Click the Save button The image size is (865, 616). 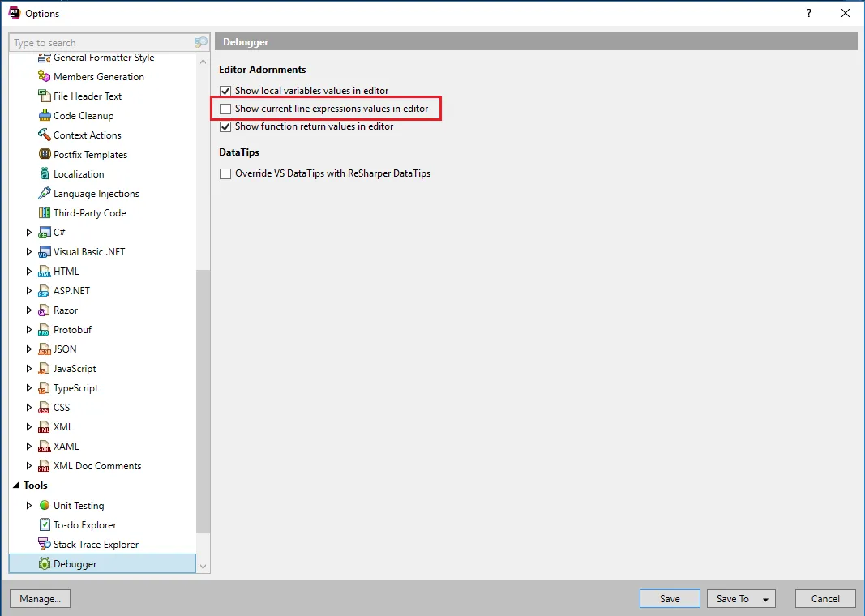pos(670,599)
